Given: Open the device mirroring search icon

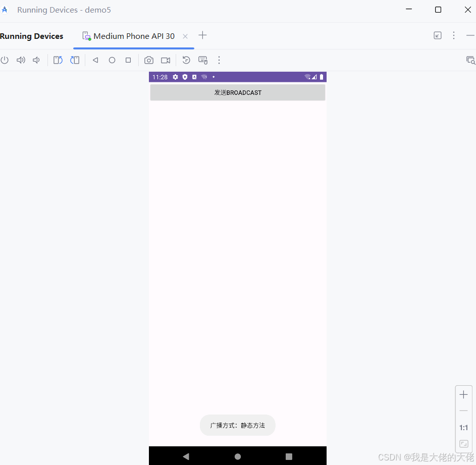Looking at the screenshot, I should 470,60.
